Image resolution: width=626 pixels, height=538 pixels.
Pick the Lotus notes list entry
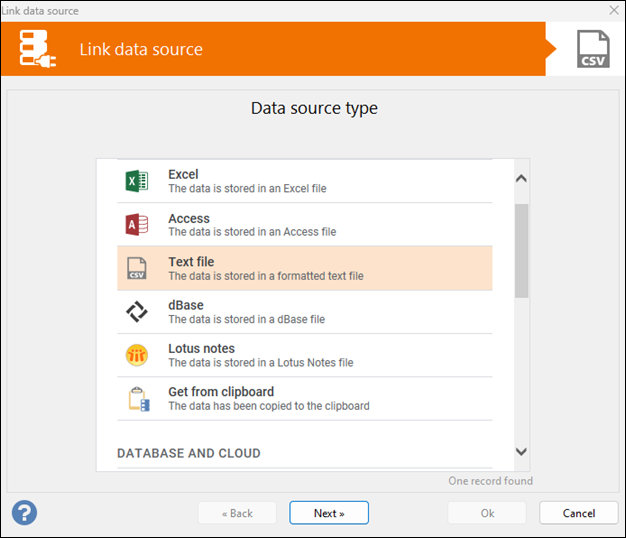coord(201,349)
